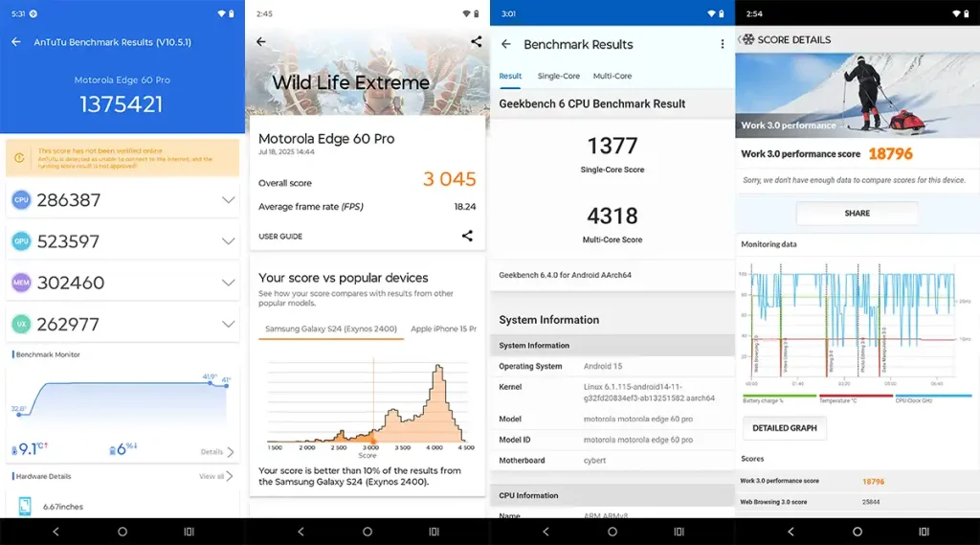The width and height of the screenshot is (980, 545).
Task: Tap the AnTuTu total score 1375421
Action: point(122,103)
